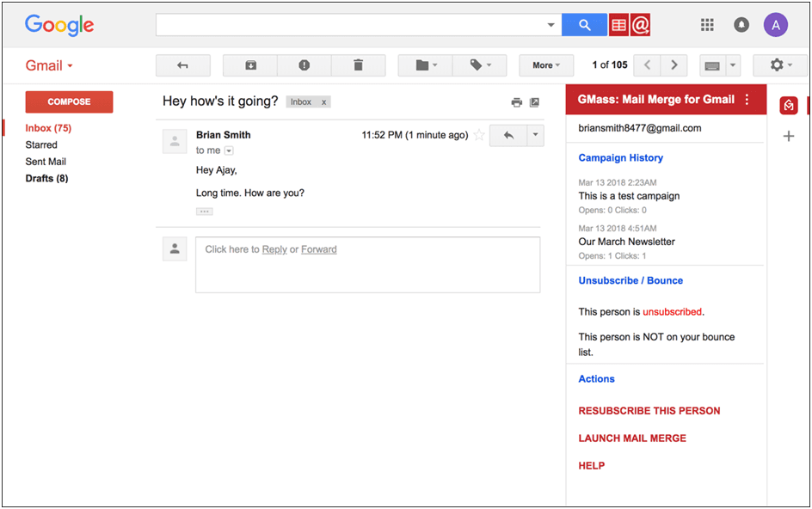Click inside the reply text box

click(x=367, y=265)
